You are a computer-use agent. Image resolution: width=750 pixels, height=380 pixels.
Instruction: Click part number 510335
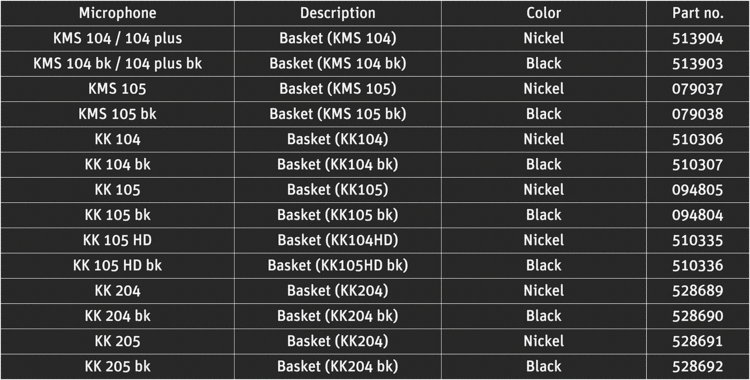[698, 240]
